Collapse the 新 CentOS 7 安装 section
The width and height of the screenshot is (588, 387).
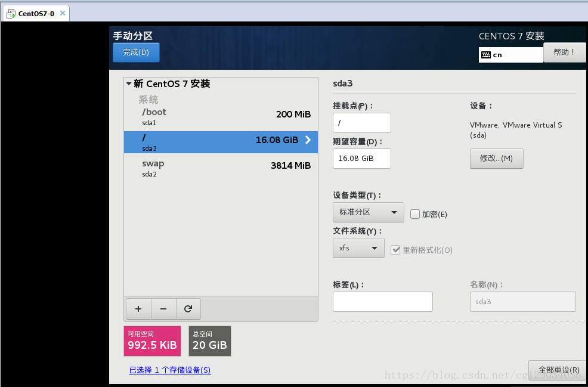129,83
